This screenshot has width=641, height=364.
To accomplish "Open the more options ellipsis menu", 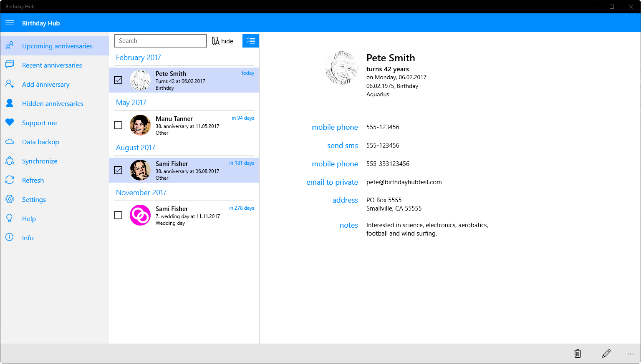I will [x=631, y=354].
